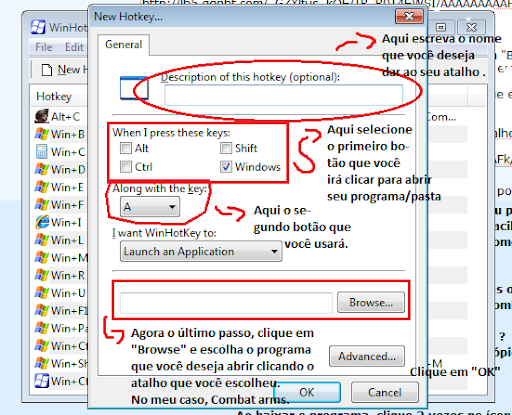Select the 'Alt+C' row text

(x=65, y=117)
